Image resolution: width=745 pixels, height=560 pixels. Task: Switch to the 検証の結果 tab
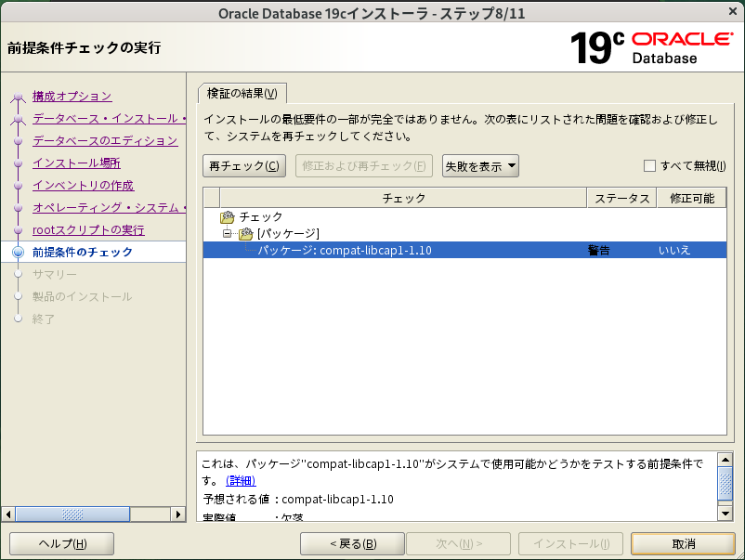(242, 94)
